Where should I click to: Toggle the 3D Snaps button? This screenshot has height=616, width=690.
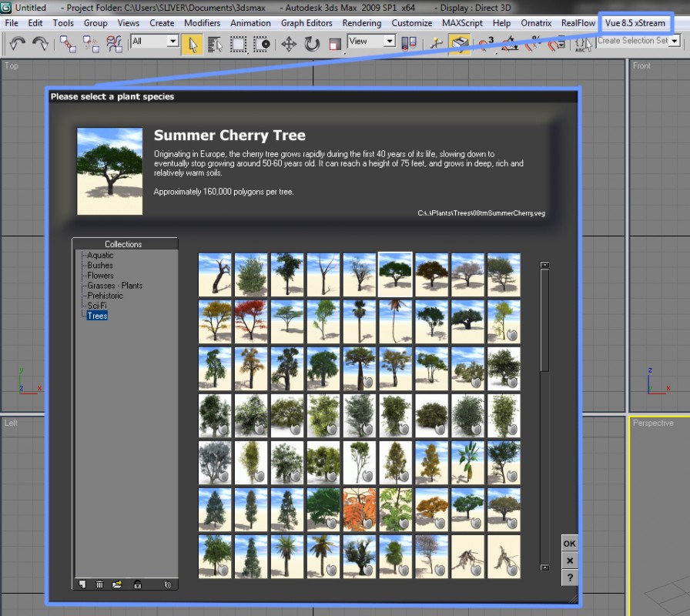click(487, 44)
